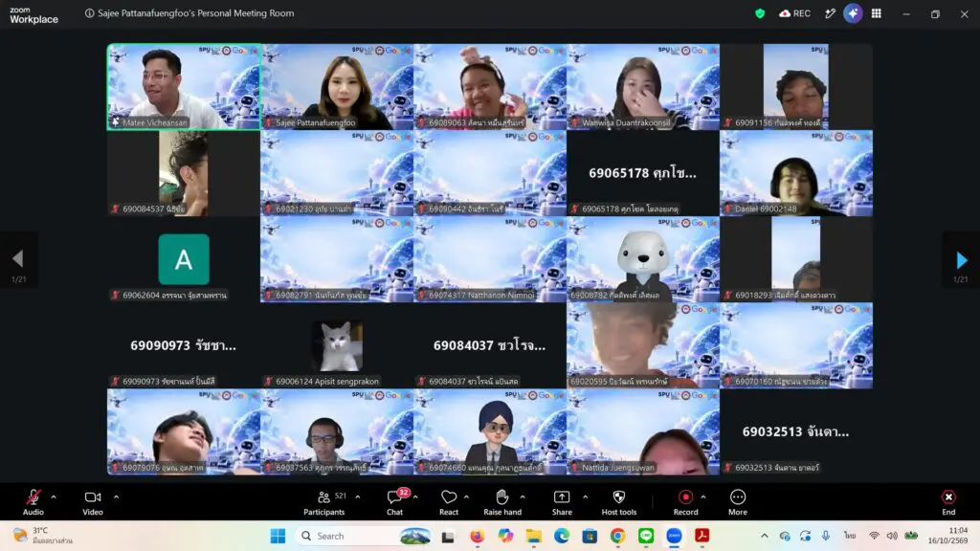The image size is (980, 551).
Task: Open Google Chrome from the taskbar
Action: 617,536
